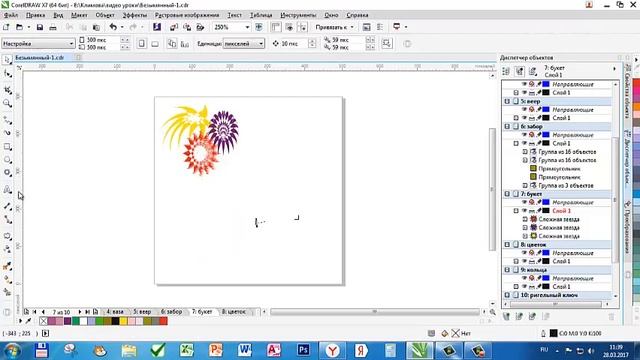This screenshot has width=640, height=360.
Task: Collapse the 6: забор page node
Action: point(507,127)
